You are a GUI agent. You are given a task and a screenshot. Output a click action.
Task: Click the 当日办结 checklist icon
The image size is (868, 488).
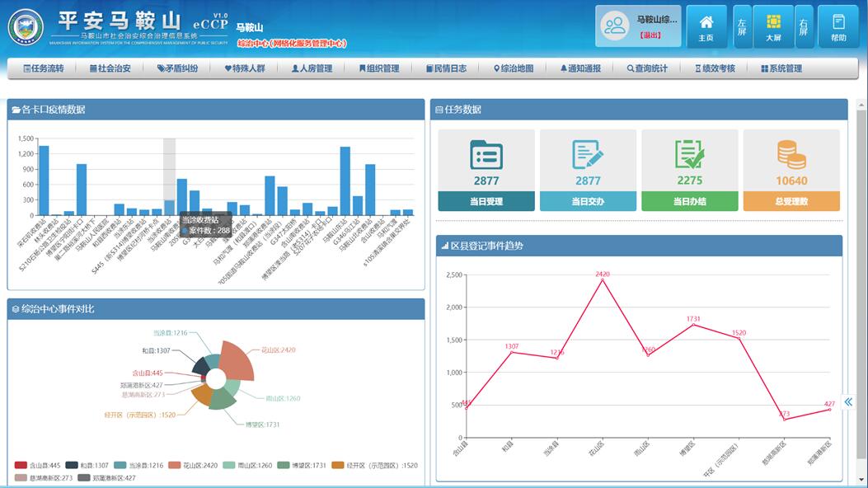(x=689, y=154)
